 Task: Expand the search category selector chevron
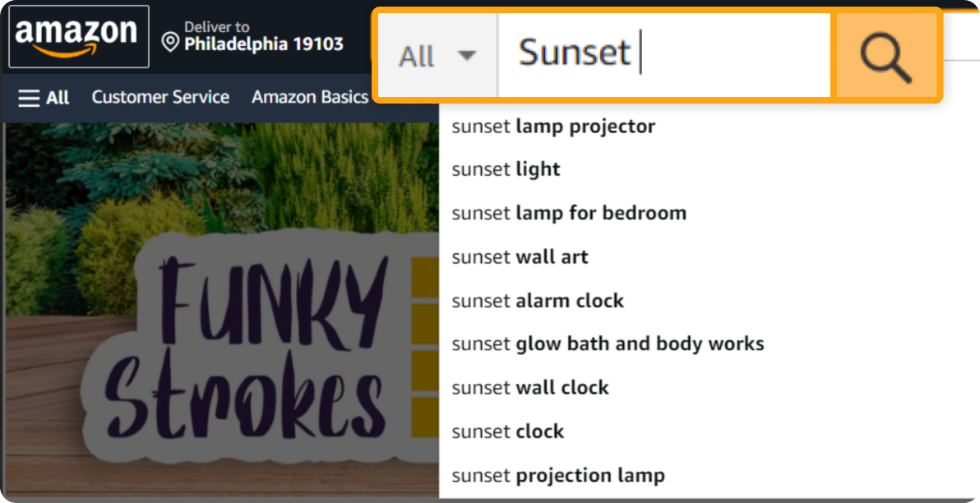466,56
